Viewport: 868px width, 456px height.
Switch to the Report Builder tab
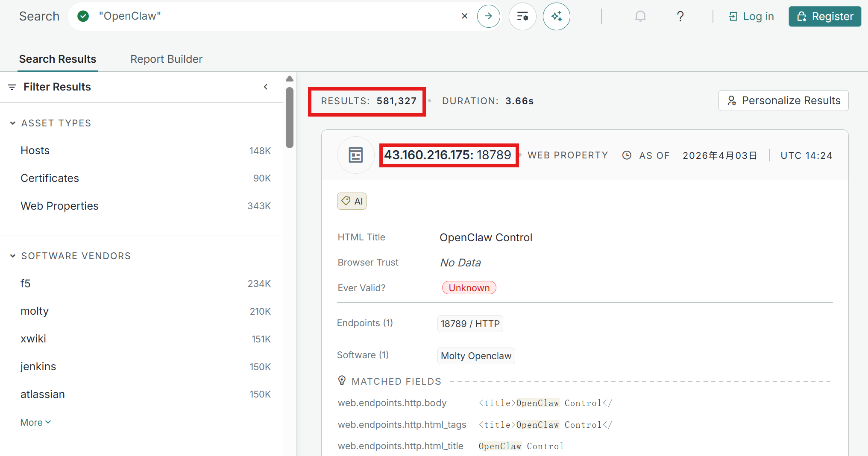pyautogui.click(x=166, y=59)
